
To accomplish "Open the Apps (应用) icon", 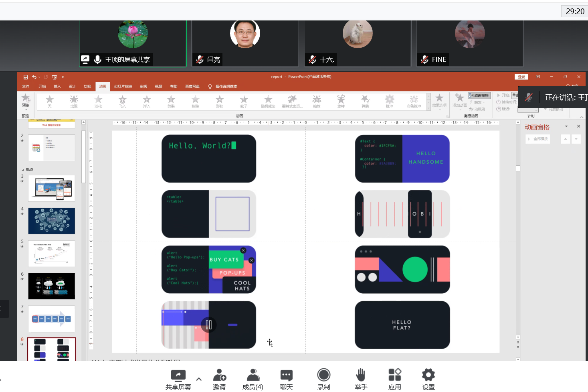I will [x=394, y=376].
